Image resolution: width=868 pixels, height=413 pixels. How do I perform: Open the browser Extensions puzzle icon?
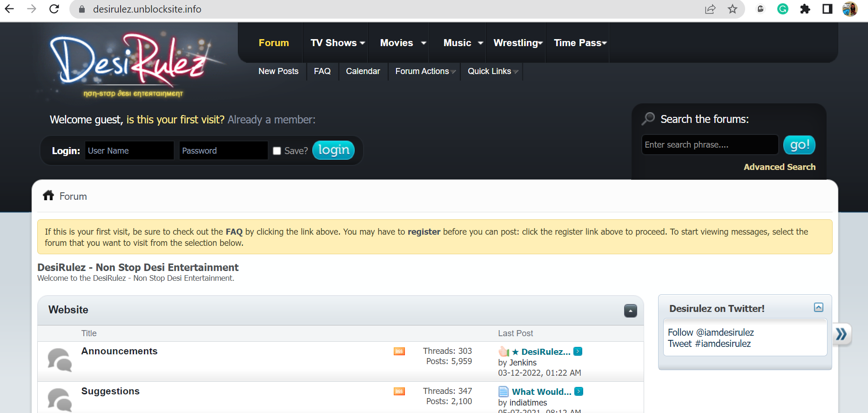805,9
